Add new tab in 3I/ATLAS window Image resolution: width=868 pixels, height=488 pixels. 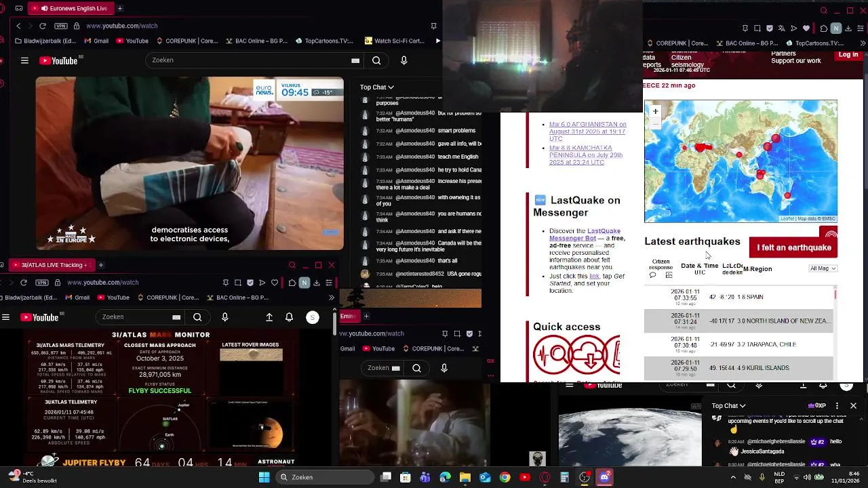click(100, 265)
